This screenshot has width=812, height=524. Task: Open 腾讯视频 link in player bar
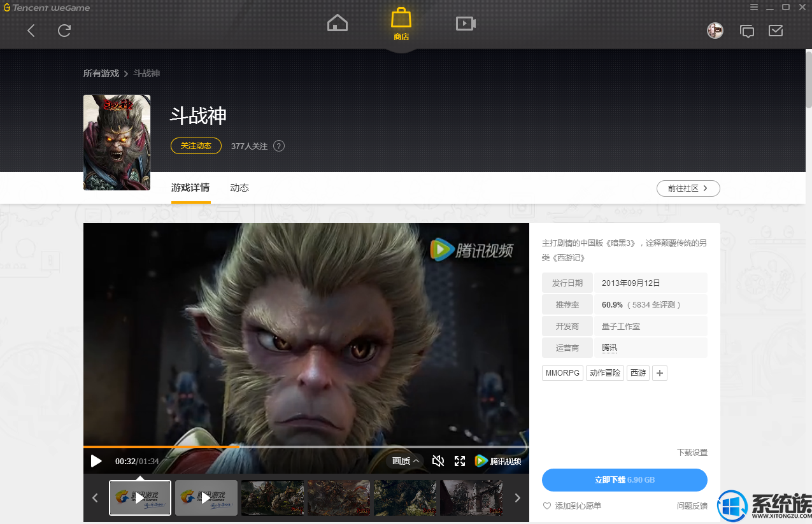(498, 461)
